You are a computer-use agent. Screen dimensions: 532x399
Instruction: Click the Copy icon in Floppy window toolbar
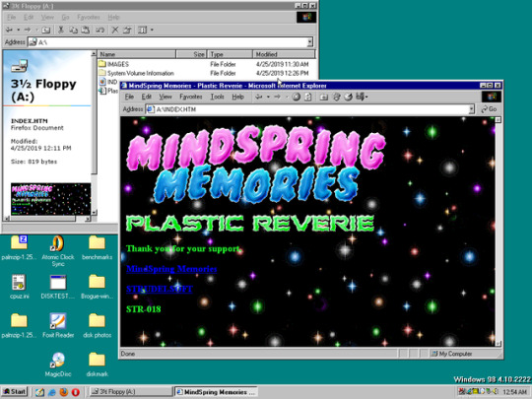[x=73, y=30]
